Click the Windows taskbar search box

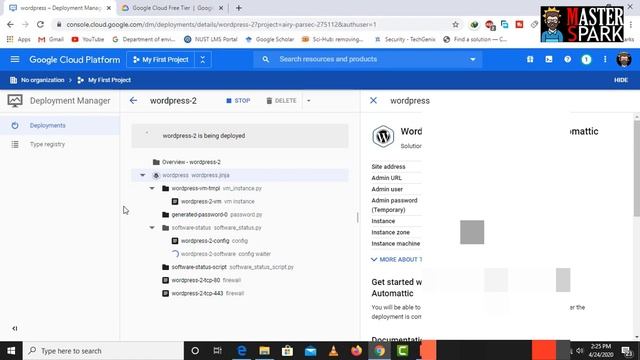click(103, 351)
